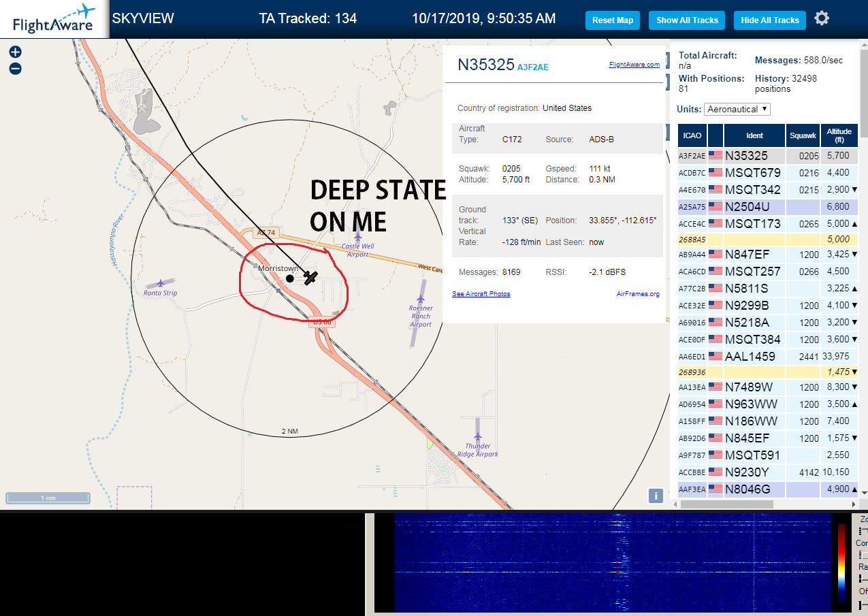The width and height of the screenshot is (868, 616).
Task: Select aircraft MSQT679 in the table
Action: 768,173
